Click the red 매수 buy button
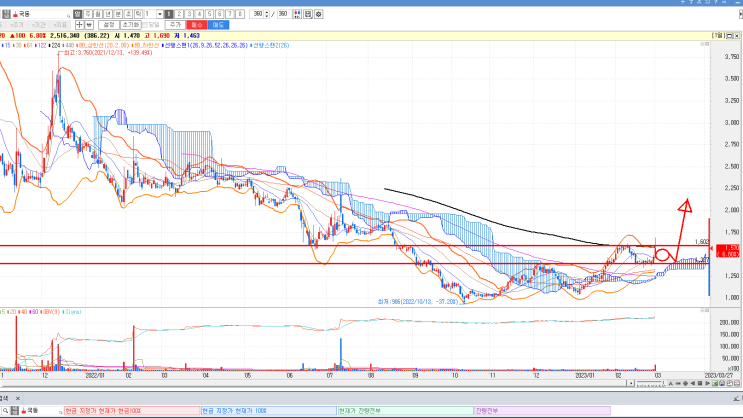The image size is (743, 418). coord(197,25)
